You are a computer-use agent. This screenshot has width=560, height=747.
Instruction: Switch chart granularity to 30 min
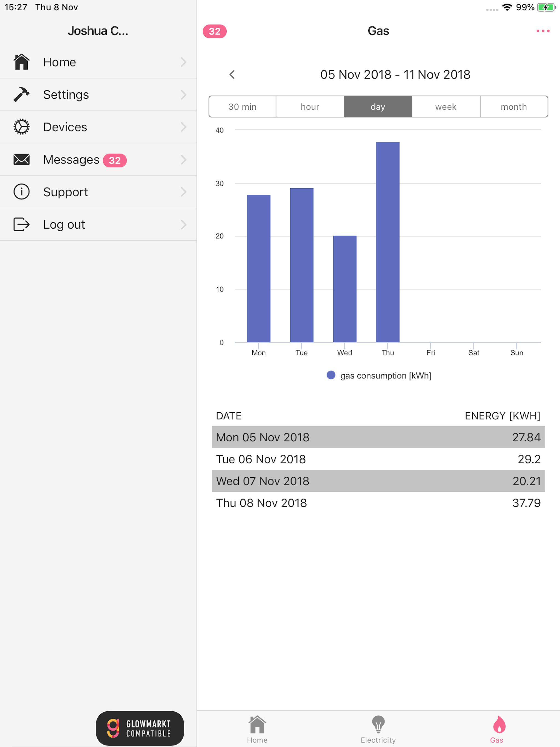(x=243, y=107)
